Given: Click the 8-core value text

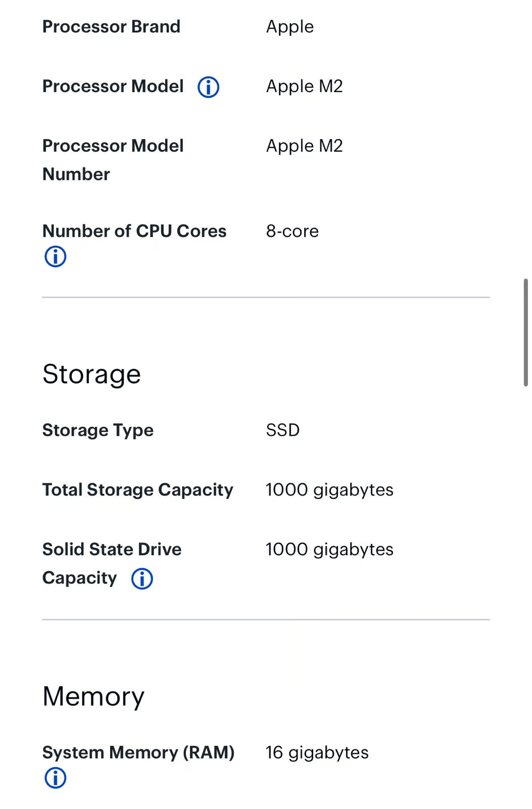Looking at the screenshot, I should pyautogui.click(x=293, y=231).
